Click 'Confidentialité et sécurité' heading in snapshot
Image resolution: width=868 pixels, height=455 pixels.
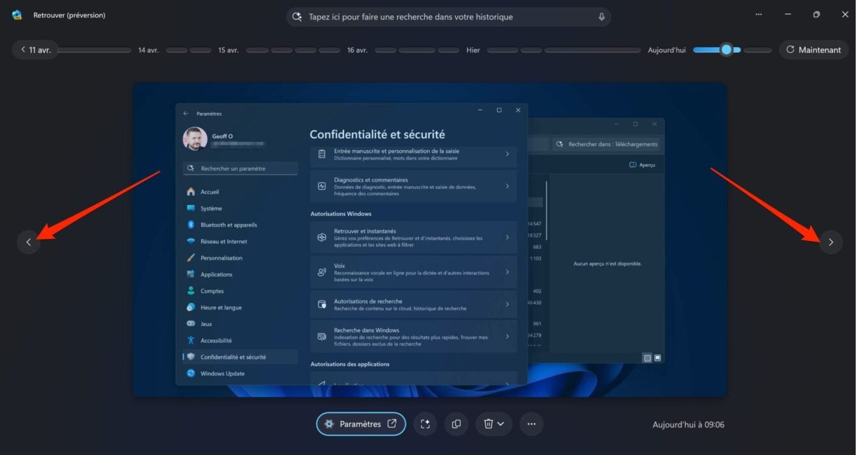(x=377, y=135)
